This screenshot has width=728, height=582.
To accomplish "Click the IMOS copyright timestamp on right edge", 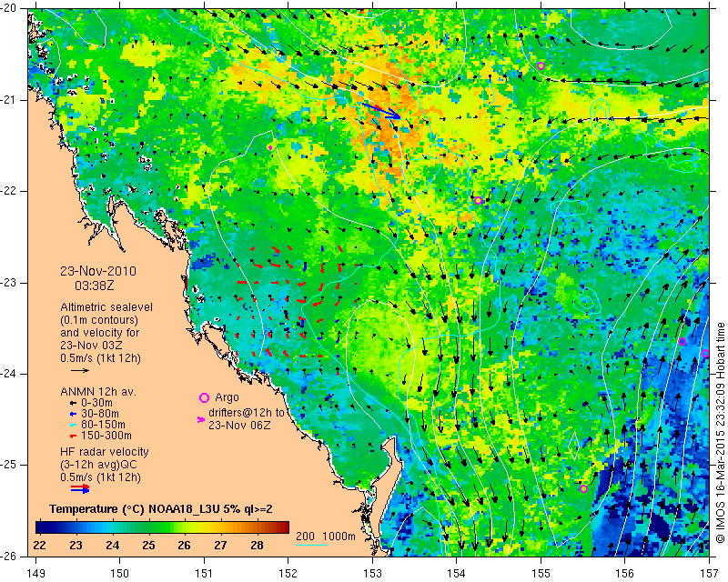I will [721, 432].
